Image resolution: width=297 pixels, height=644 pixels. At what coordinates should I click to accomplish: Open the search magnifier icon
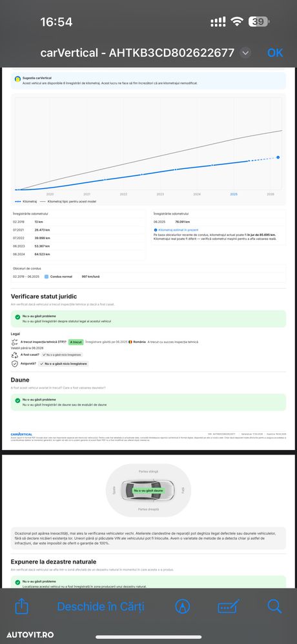[274, 606]
